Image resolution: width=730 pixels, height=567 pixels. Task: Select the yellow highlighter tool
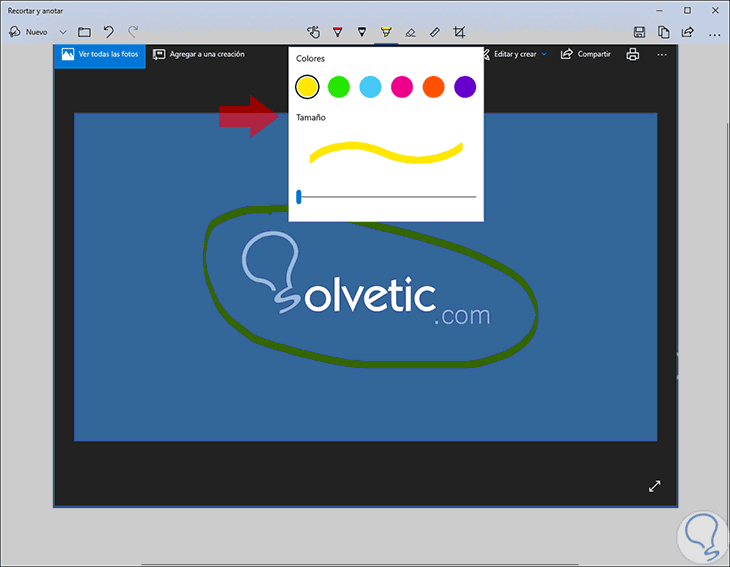point(386,32)
